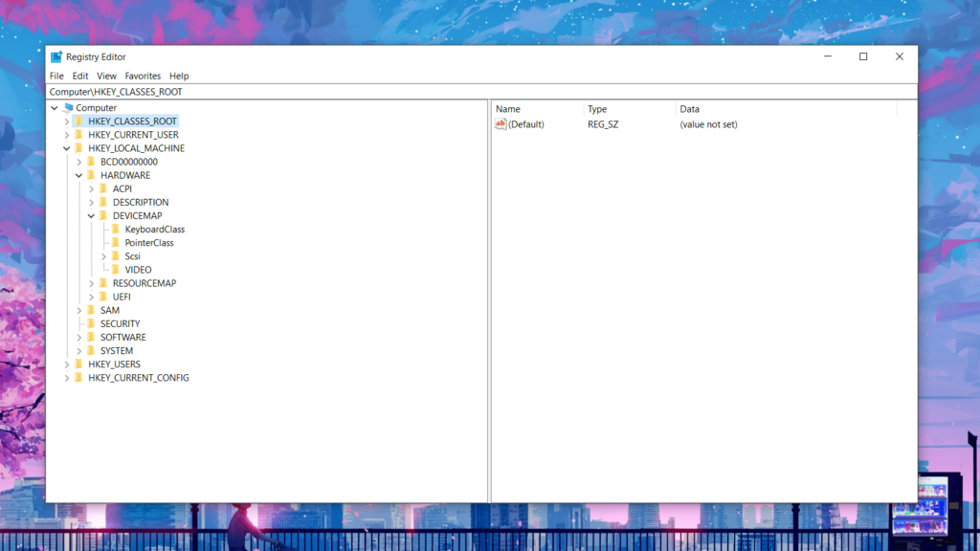Click the HKEY_CURRENT_CONFIG folder icon
The width and height of the screenshot is (980, 551).
(x=78, y=377)
